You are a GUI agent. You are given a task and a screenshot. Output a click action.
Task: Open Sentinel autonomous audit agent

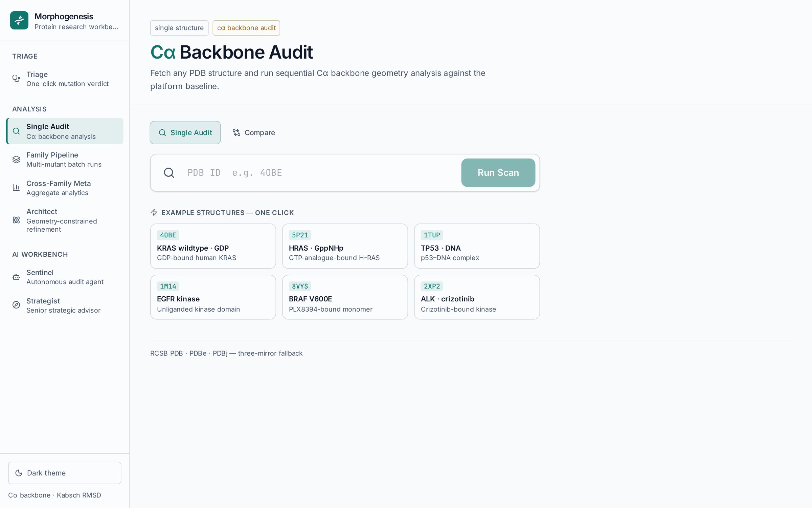[65, 277]
